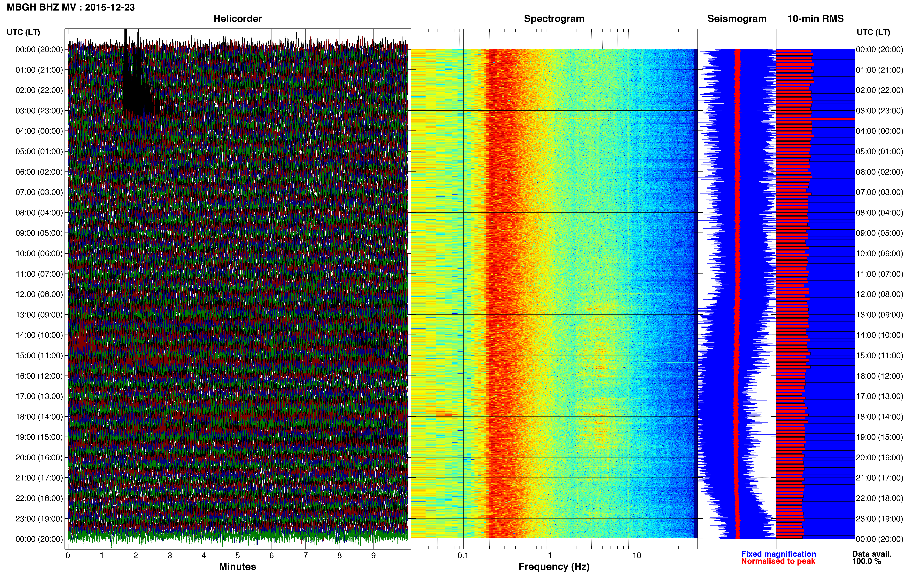Click "13:00 (09:00)" on the RMS-side time axis
The width and height of the screenshot is (924, 578).
879,315
